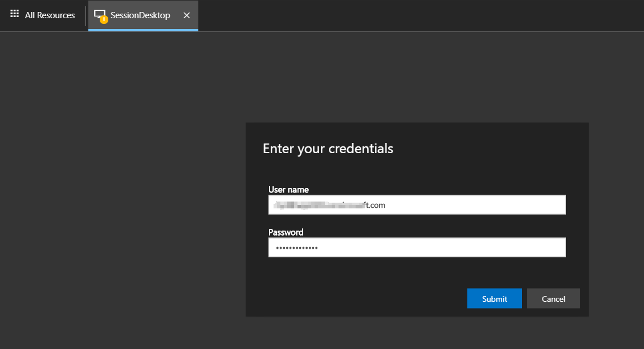Click the User name label
Image resolution: width=644 pixels, height=349 pixels.
[x=288, y=190]
